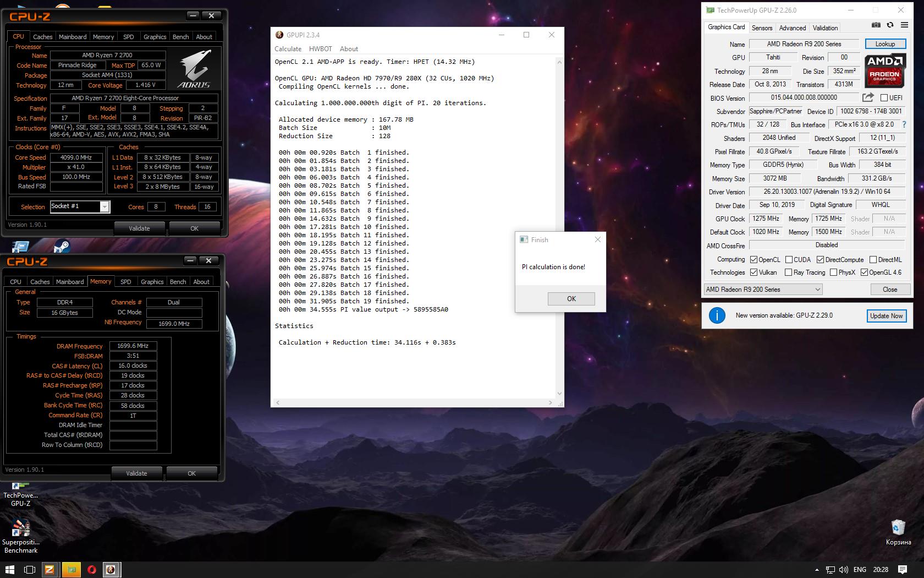Toggle the CUDA checkbox
924x578 pixels.
click(x=789, y=259)
